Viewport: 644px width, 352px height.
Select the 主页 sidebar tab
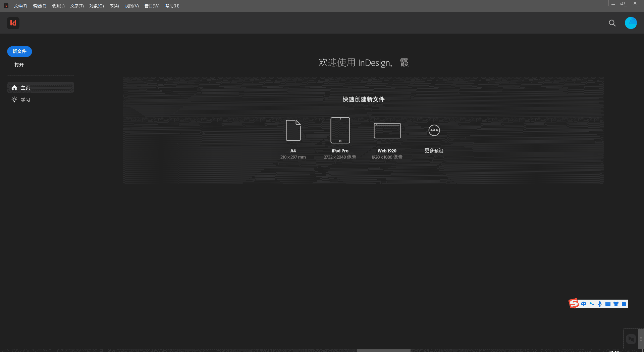41,88
